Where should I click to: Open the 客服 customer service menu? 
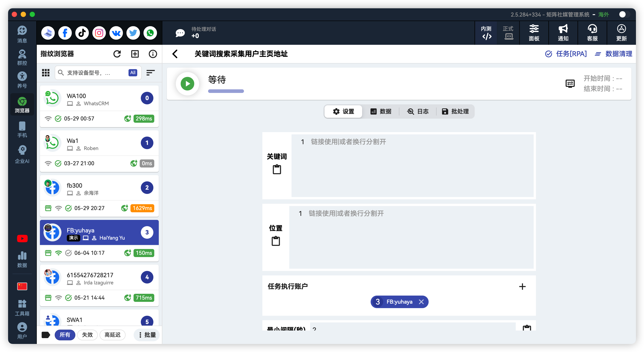592,33
